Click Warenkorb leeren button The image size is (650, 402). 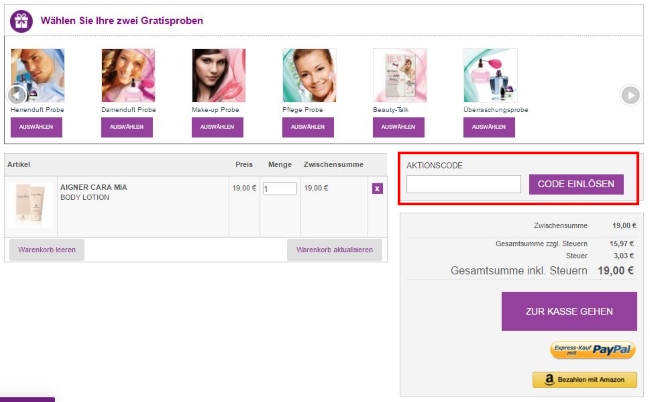pyautogui.click(x=47, y=249)
